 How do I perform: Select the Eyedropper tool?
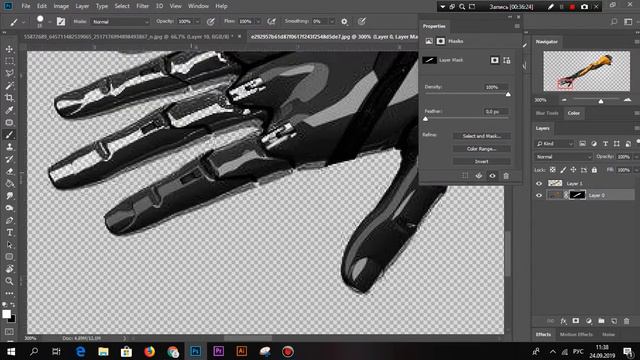9,110
